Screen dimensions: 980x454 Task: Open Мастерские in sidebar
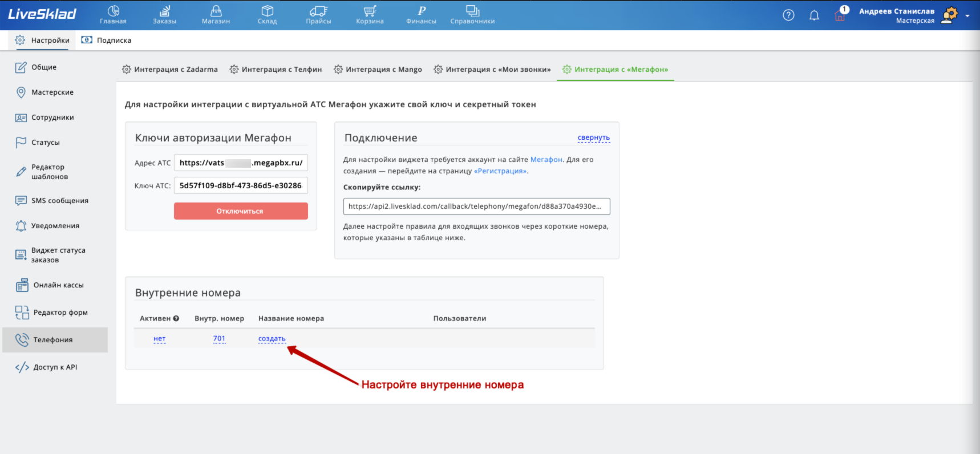coord(44,92)
